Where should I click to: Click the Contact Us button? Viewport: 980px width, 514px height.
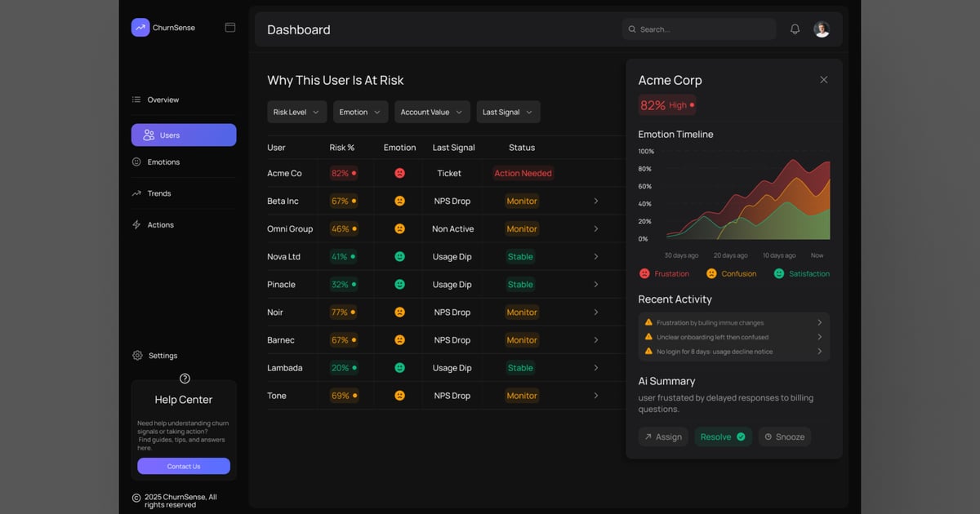[184, 466]
